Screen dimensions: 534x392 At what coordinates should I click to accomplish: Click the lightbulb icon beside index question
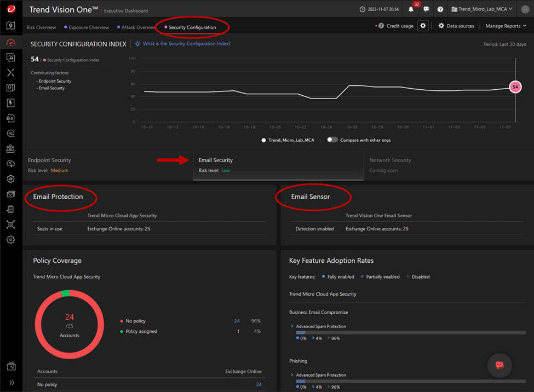point(137,44)
